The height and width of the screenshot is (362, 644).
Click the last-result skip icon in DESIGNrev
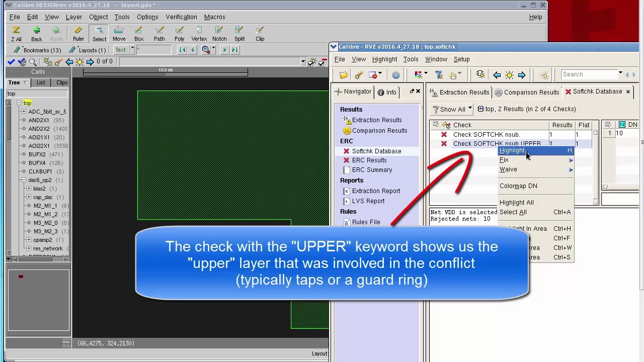click(x=234, y=50)
